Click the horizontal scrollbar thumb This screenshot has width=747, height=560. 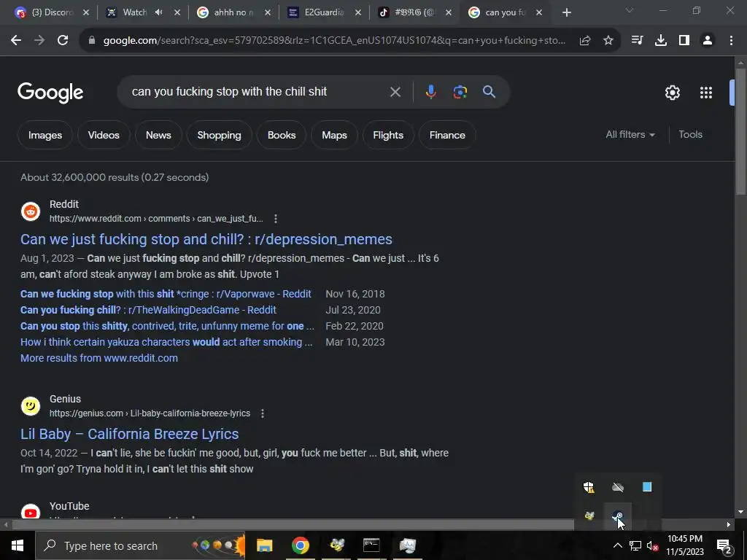click(x=293, y=525)
